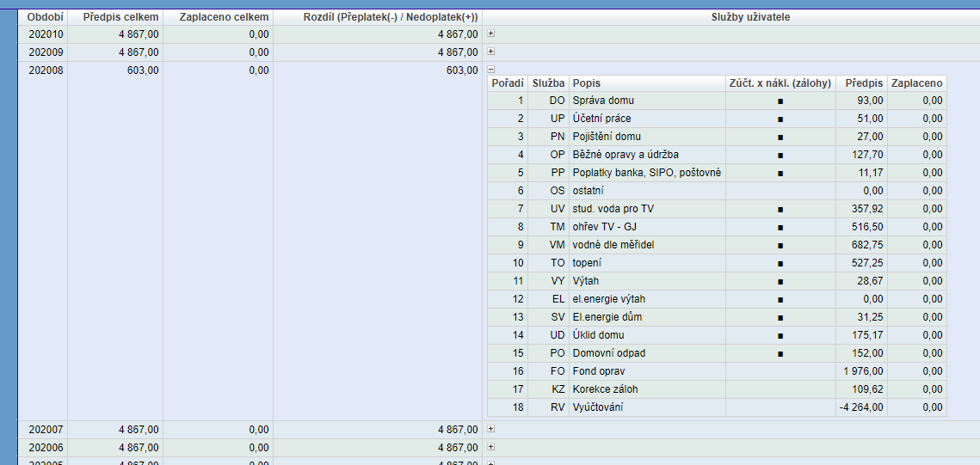Image resolution: width=980 pixels, height=465 pixels.
Task: Select the Výtah service row
Action: coord(718,282)
